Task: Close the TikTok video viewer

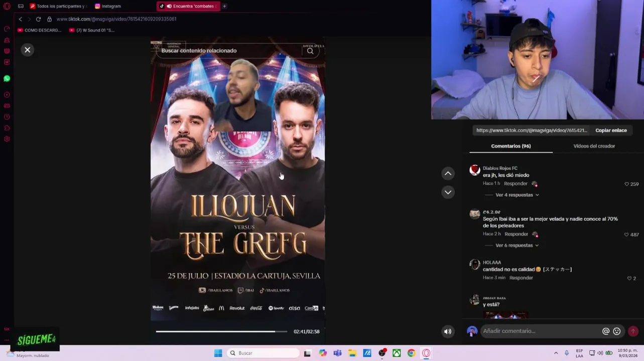Action: pyautogui.click(x=28, y=50)
